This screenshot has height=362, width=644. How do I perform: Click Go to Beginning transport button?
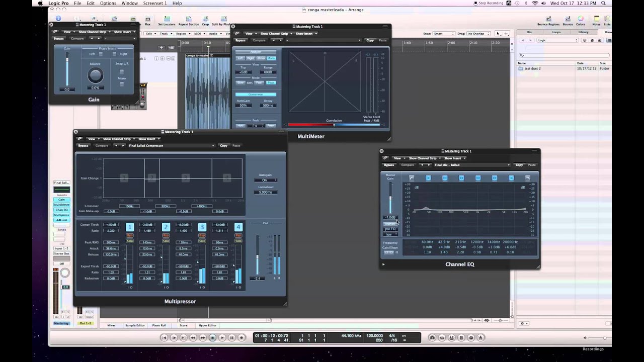click(164, 338)
